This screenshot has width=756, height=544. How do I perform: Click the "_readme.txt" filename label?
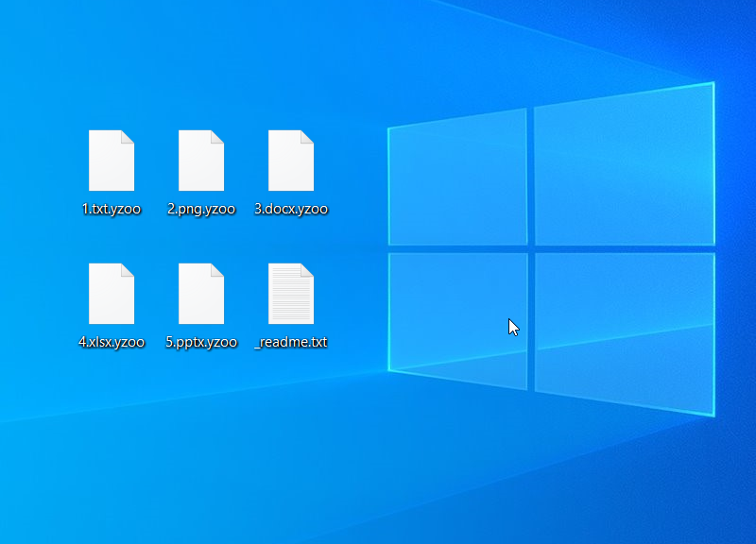[x=291, y=343]
